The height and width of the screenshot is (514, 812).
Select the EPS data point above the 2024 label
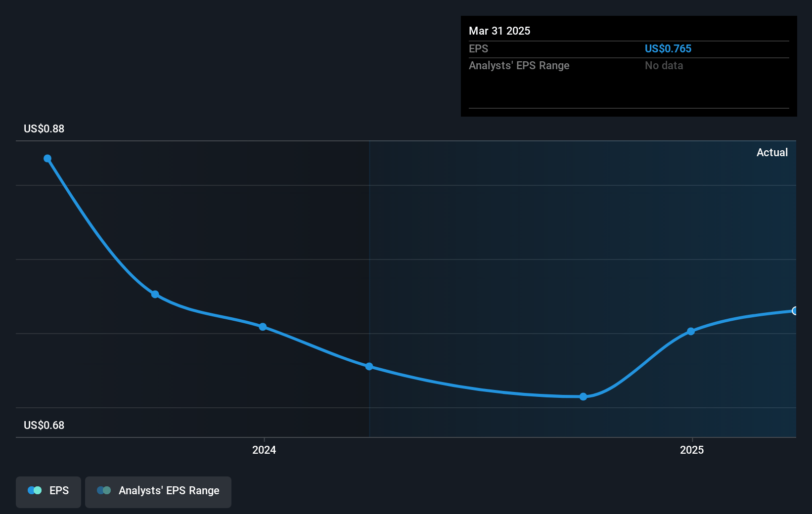[x=263, y=327]
